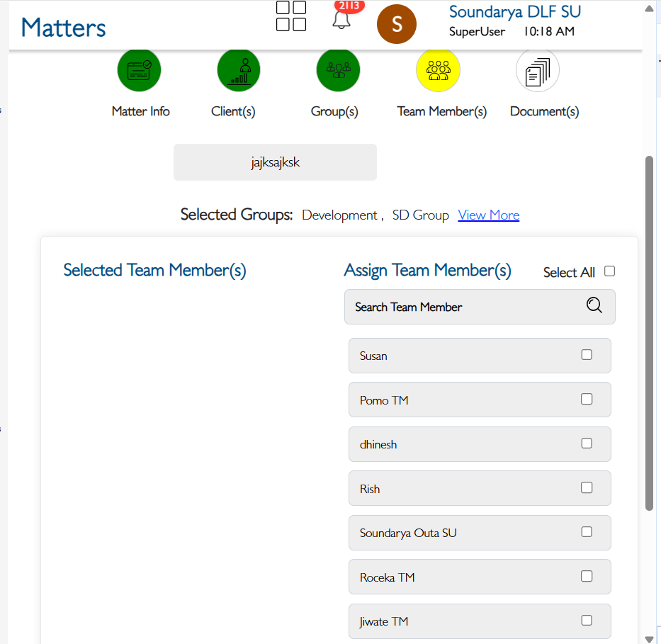Click the Matter Info step icon
This screenshot has width=661, height=644.
pyautogui.click(x=139, y=70)
